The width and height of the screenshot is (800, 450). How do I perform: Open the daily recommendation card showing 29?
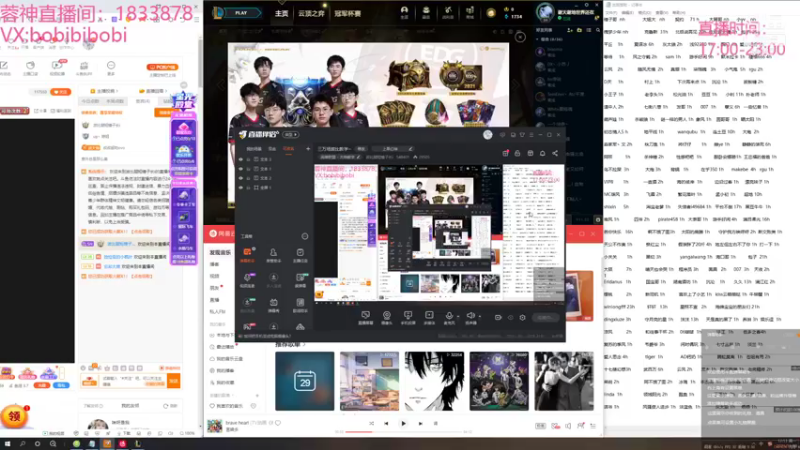305,381
